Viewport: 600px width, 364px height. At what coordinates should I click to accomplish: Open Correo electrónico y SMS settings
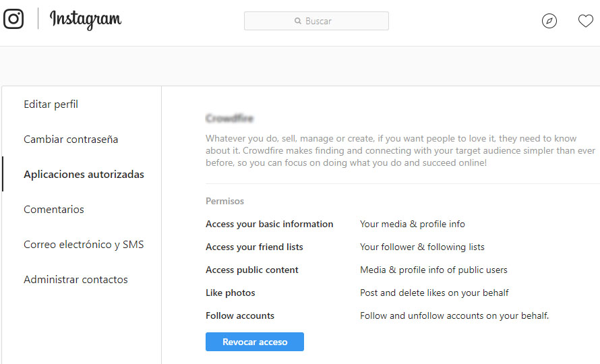(84, 245)
